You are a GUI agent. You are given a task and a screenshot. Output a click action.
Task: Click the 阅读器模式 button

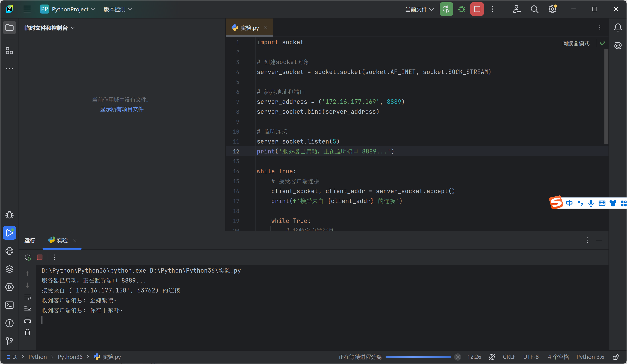[x=576, y=43]
